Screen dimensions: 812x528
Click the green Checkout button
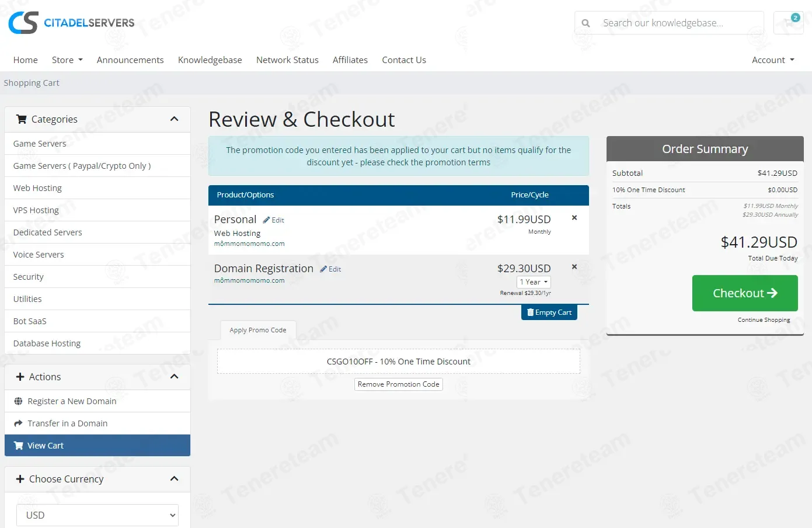(745, 293)
